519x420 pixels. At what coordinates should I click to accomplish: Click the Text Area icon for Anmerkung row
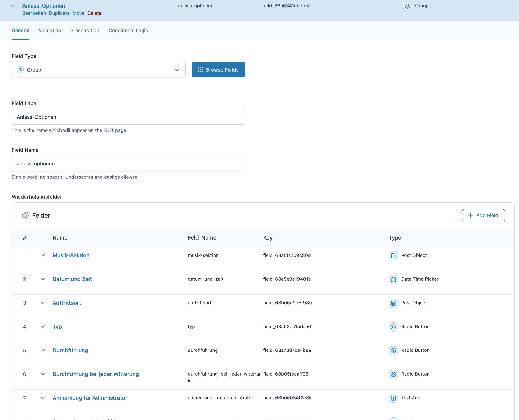[x=393, y=398]
